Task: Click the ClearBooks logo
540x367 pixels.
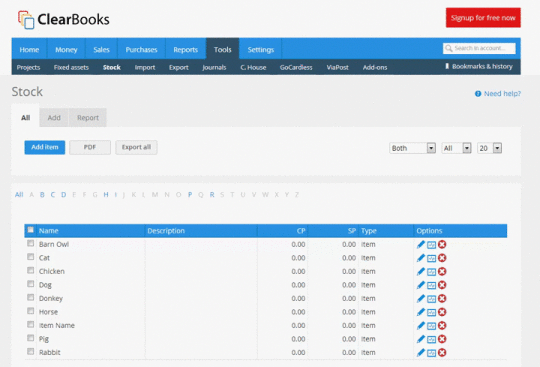Action: pos(64,19)
